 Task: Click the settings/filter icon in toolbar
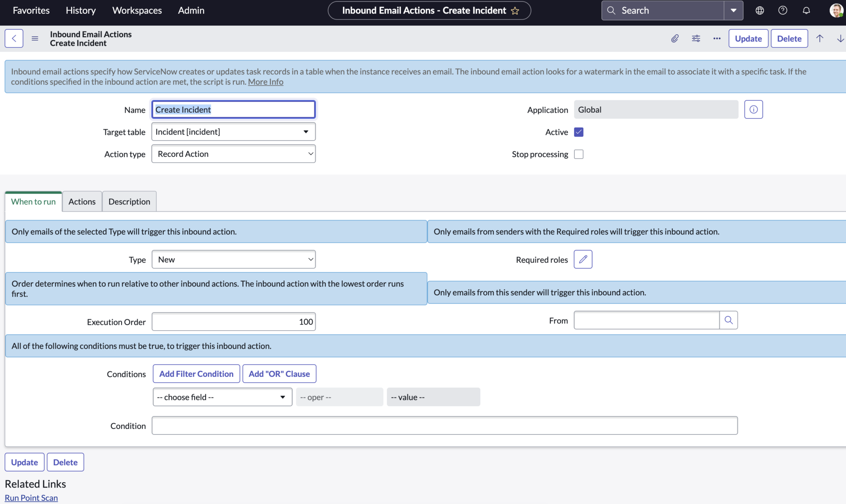tap(695, 38)
